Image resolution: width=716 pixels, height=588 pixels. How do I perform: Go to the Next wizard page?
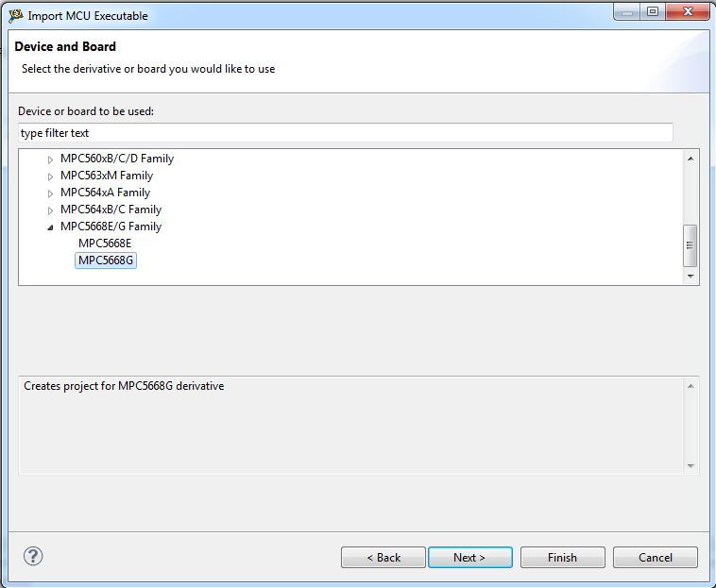[469, 558]
